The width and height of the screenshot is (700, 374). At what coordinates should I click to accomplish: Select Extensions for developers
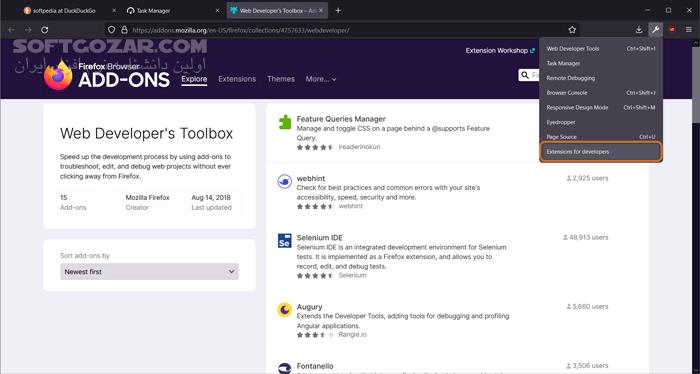[x=601, y=152]
